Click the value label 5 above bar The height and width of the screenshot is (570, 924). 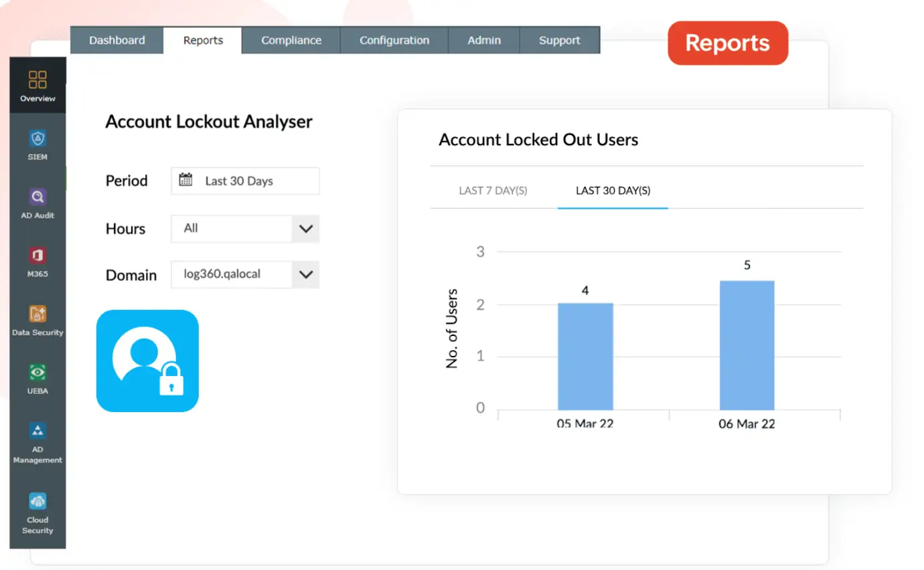[x=747, y=266]
